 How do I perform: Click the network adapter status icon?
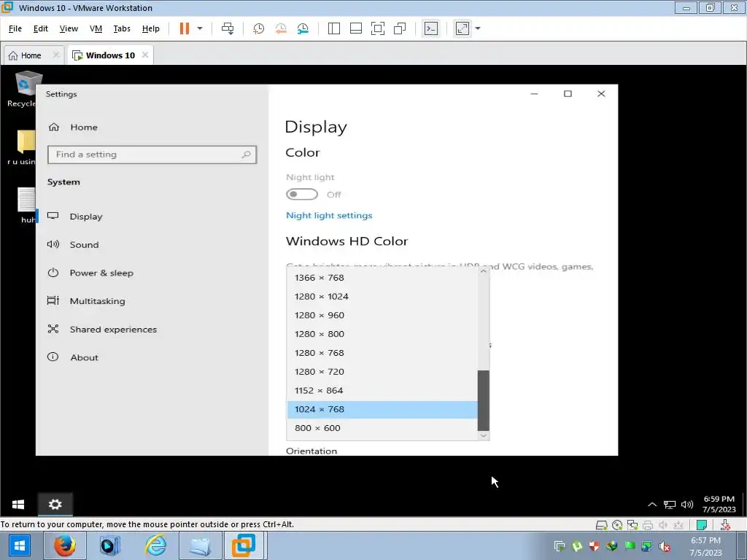(632, 525)
